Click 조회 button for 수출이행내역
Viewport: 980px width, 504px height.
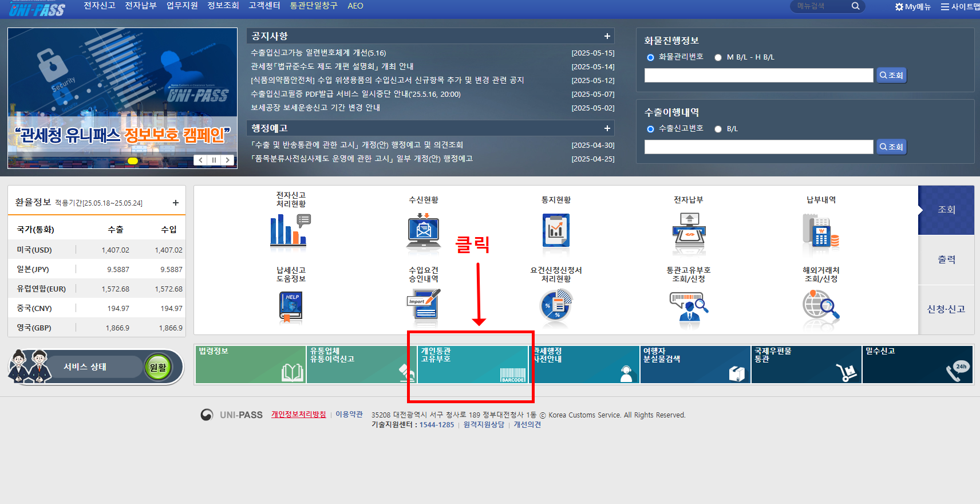point(891,147)
